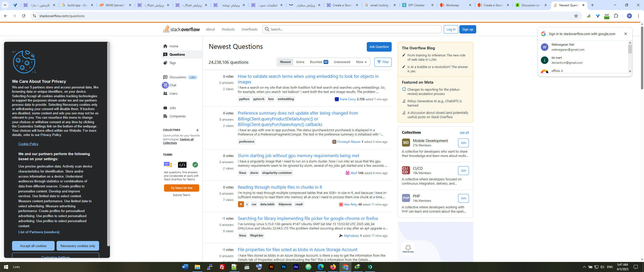Join the Mobile Development collective

pos(463,143)
